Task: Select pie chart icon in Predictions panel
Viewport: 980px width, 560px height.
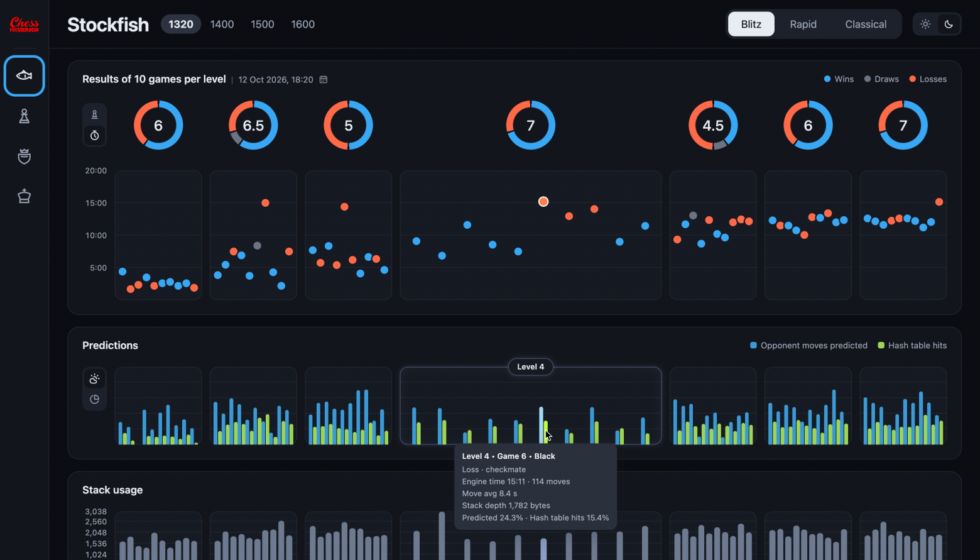Action: click(95, 399)
